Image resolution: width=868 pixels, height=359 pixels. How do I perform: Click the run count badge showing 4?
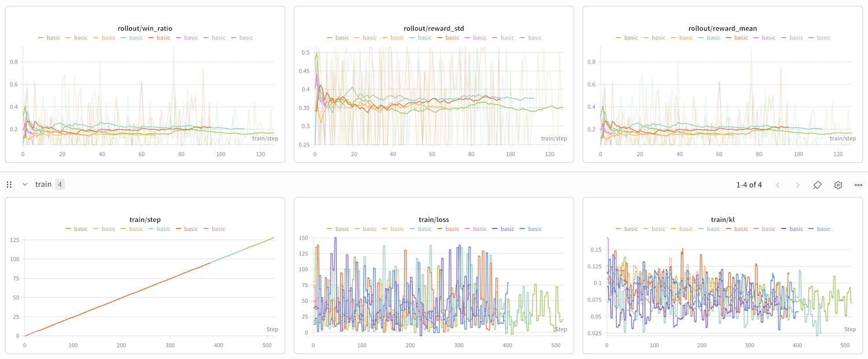(60, 184)
